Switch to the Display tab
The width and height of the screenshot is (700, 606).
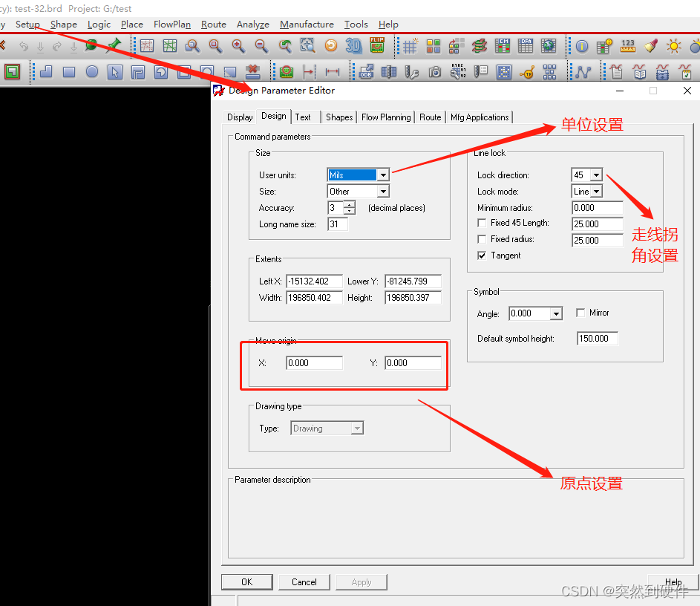(240, 117)
